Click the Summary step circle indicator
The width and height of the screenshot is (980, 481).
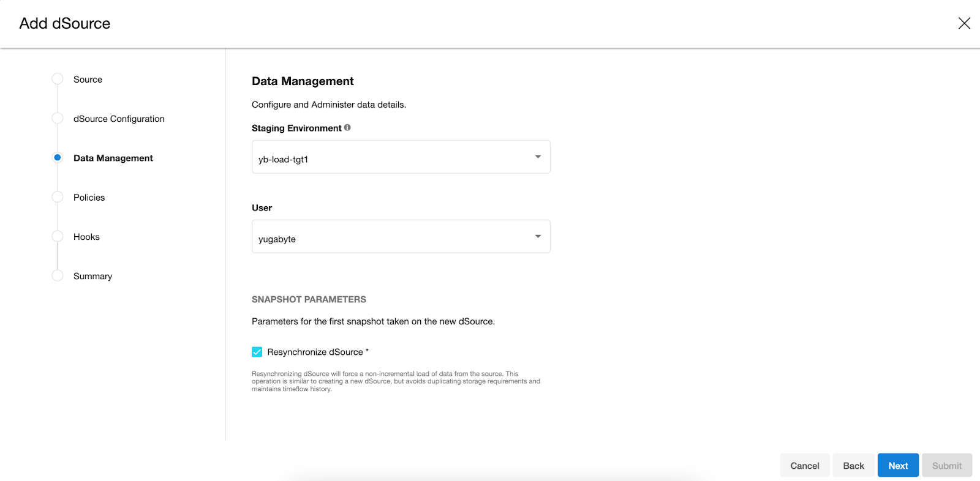pos(58,275)
